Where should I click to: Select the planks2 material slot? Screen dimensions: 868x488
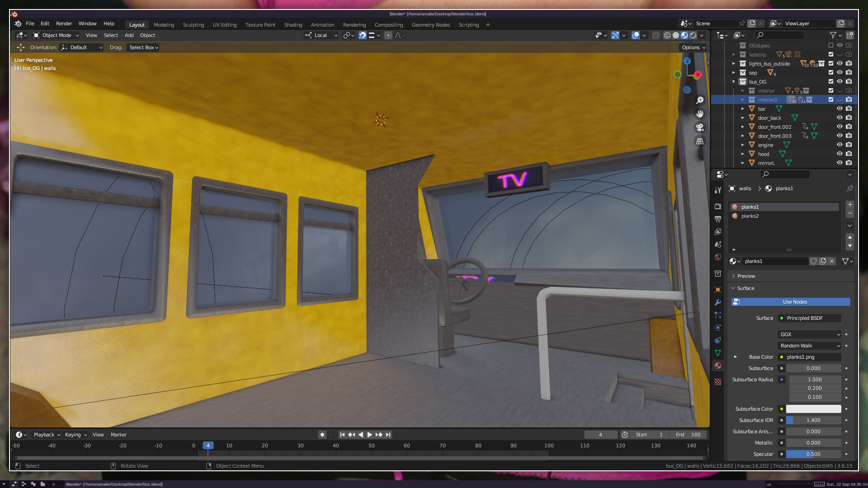750,216
